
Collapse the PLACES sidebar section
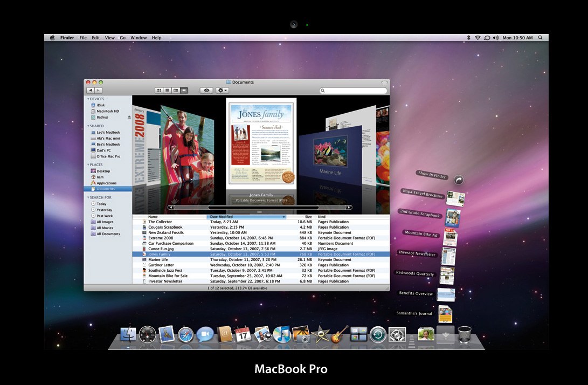(88, 165)
